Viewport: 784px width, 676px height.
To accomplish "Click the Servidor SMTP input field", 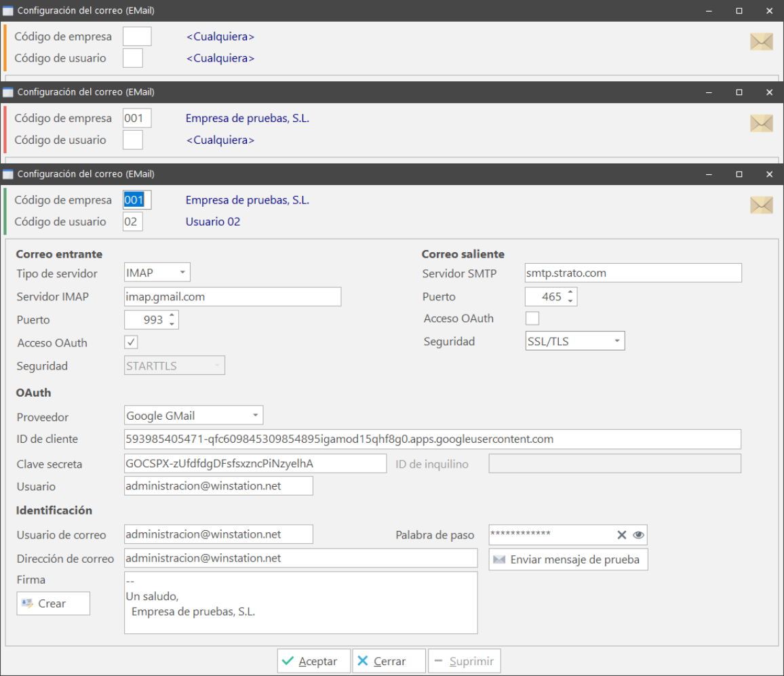I will 633,273.
